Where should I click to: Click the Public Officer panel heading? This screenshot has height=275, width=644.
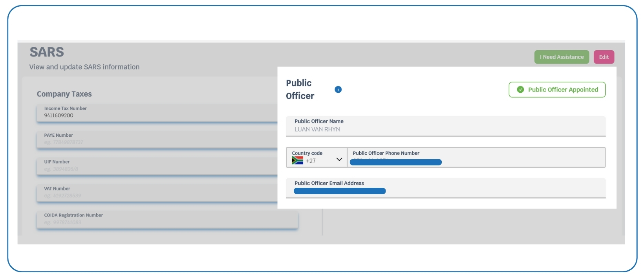coord(300,90)
